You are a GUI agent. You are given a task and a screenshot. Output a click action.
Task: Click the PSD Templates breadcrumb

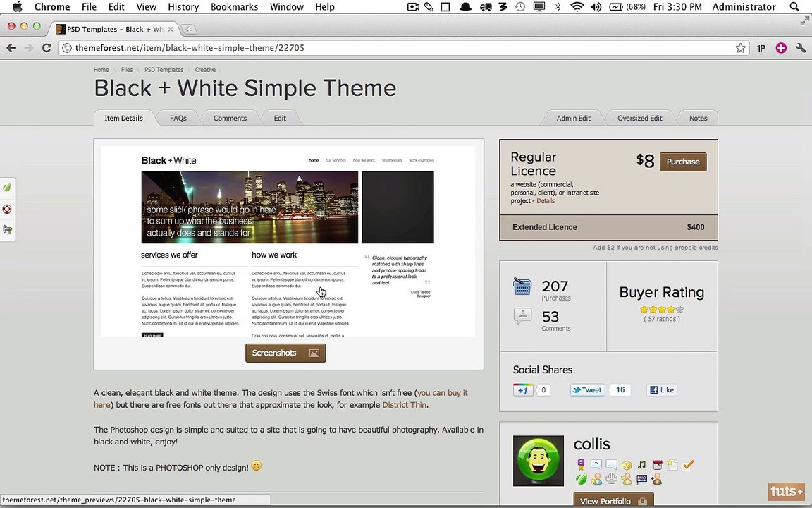(164, 69)
